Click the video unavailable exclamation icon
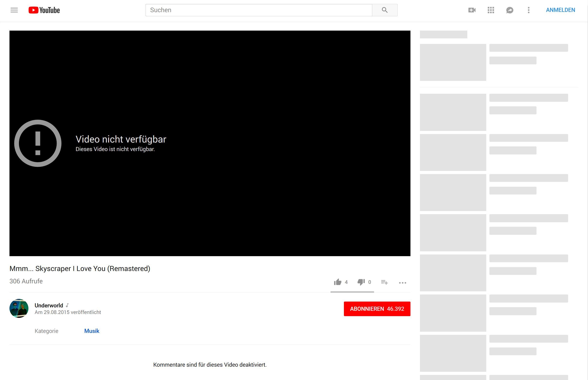Viewport: 588px width, 380px height. 38,143
